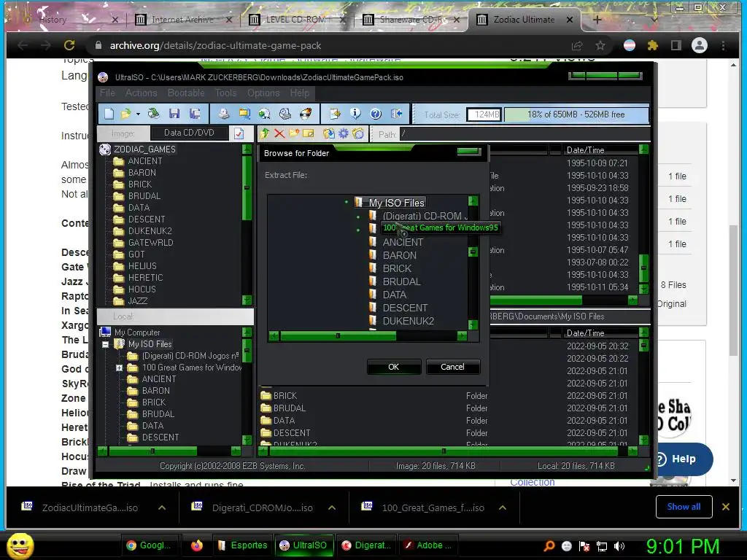Viewport: 747px width, 560px height.
Task: Click the green Up folder arrow icon
Action: point(265,134)
